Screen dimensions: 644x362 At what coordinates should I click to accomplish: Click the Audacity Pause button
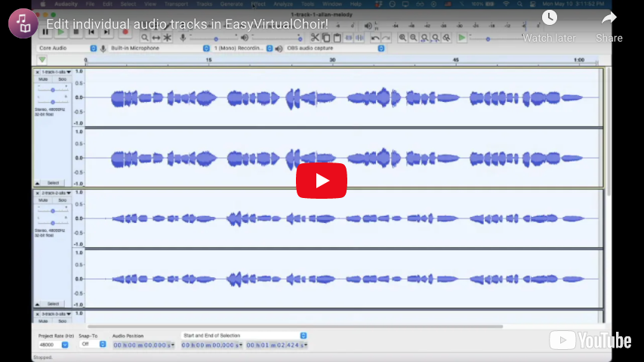click(45, 32)
